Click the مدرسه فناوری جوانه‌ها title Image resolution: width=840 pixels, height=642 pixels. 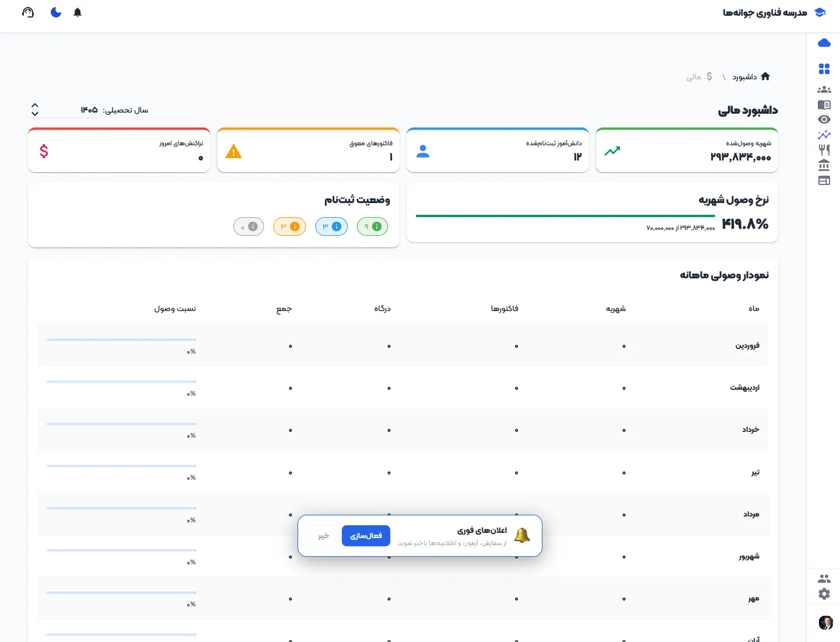[765, 12]
